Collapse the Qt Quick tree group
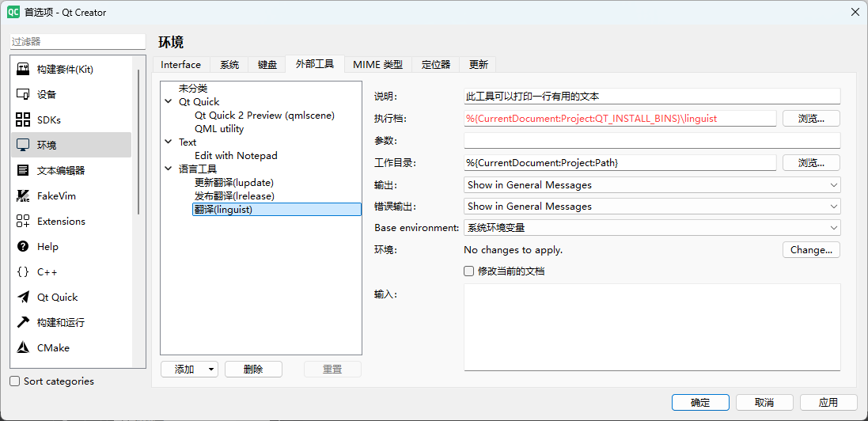 (x=169, y=102)
